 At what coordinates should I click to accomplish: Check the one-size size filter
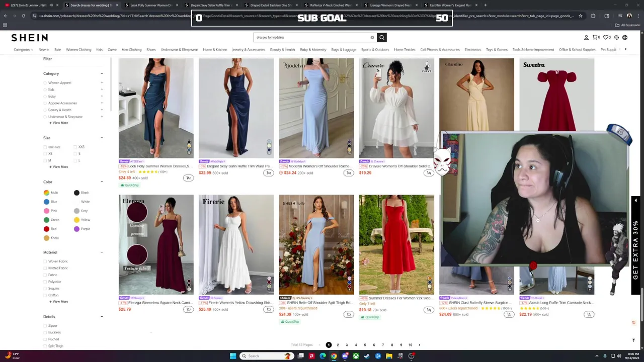45,147
